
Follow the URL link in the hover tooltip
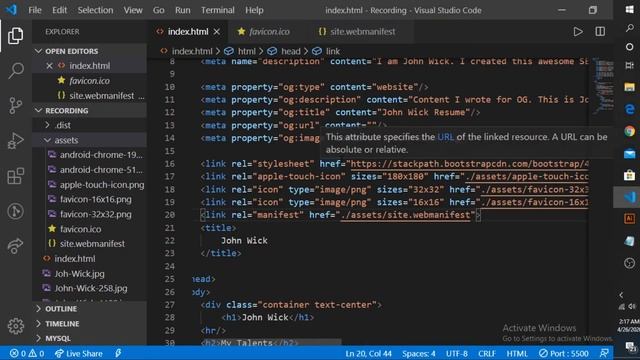(x=445, y=137)
